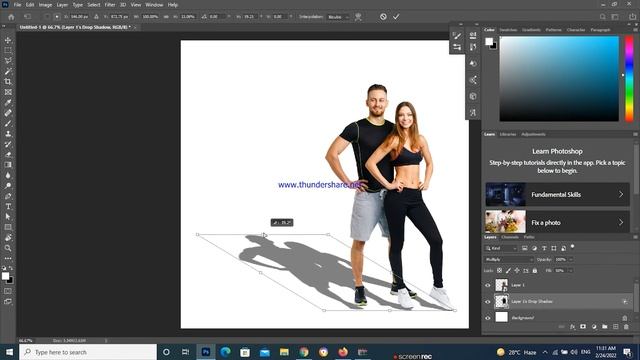The height and width of the screenshot is (360, 640).
Task: Add a layer mask
Action: 583,327
